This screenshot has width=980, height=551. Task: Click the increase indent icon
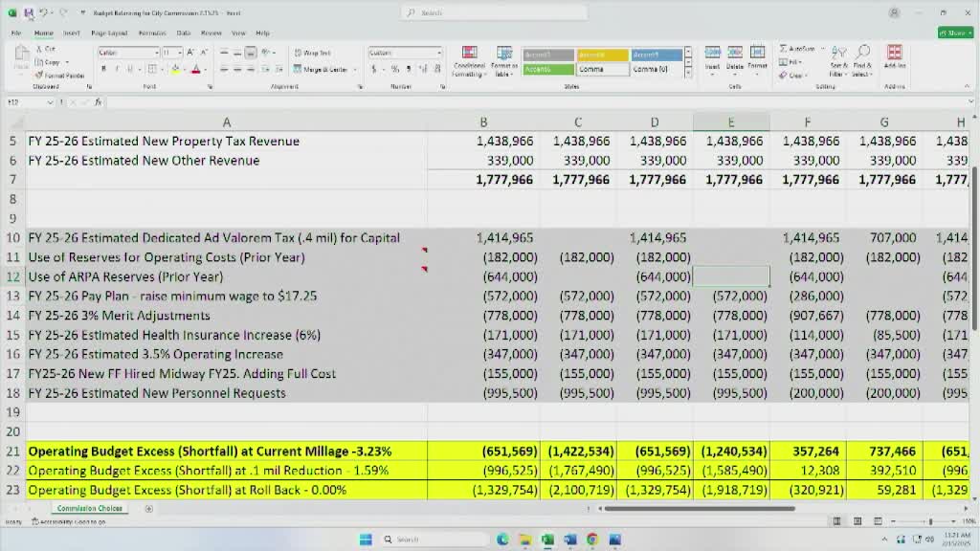point(278,69)
